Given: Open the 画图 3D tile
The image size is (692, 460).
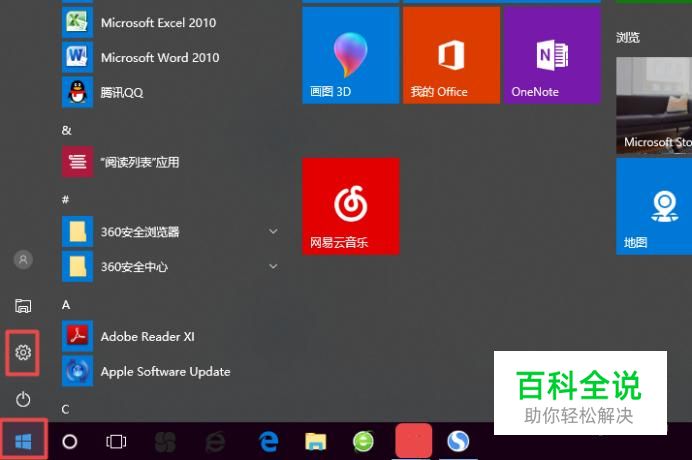Looking at the screenshot, I should (350, 55).
